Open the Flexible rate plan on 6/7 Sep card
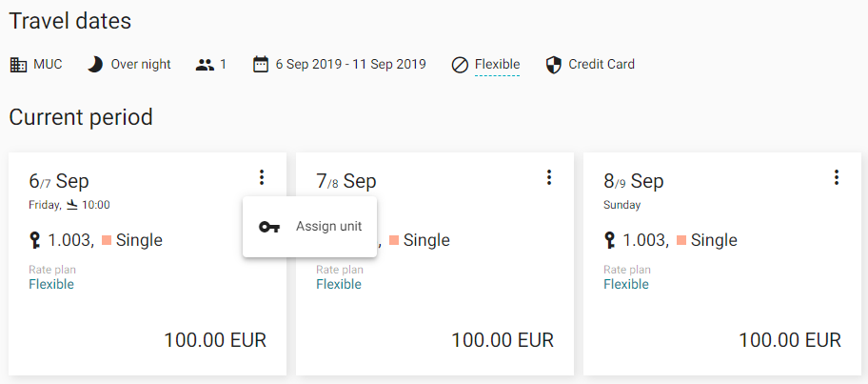 pyautogui.click(x=51, y=284)
